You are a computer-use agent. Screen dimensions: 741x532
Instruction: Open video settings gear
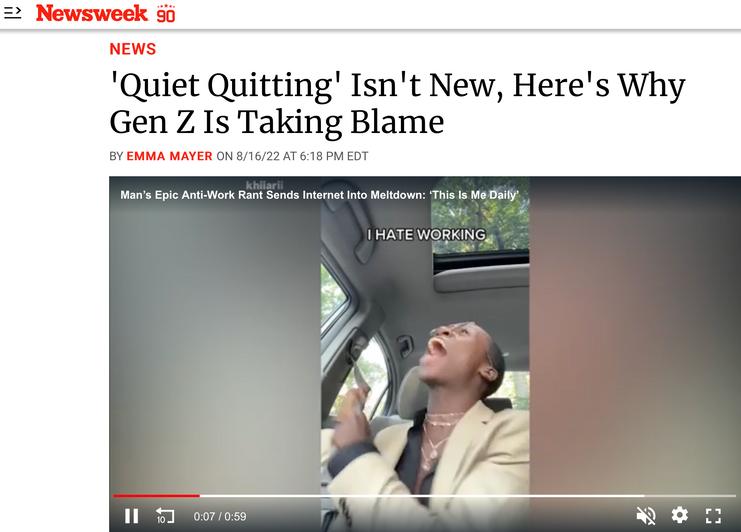pos(680,515)
